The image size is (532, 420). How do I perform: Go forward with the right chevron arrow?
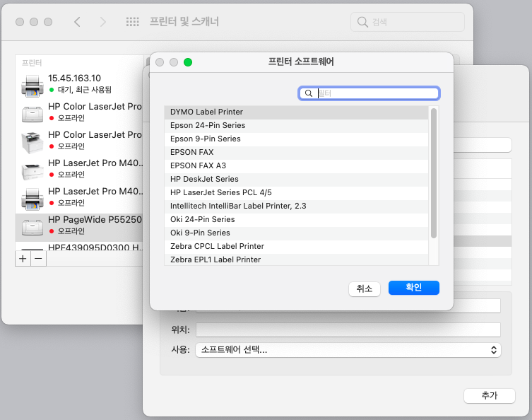[103, 22]
